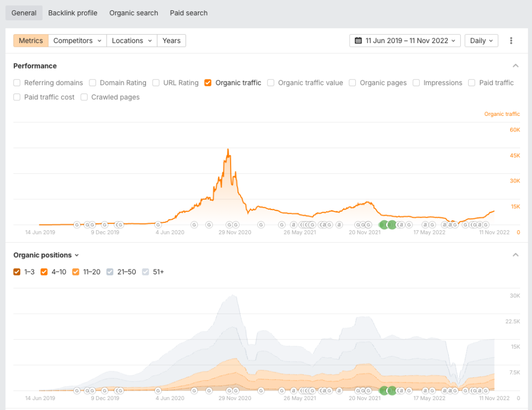
Task: Switch to the Organic search tab
Action: pos(134,13)
